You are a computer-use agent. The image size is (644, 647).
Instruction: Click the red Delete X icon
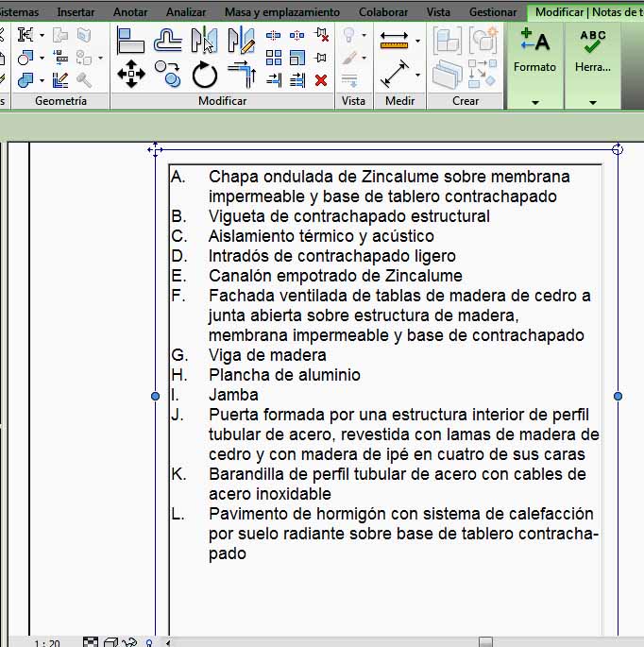[x=321, y=80]
